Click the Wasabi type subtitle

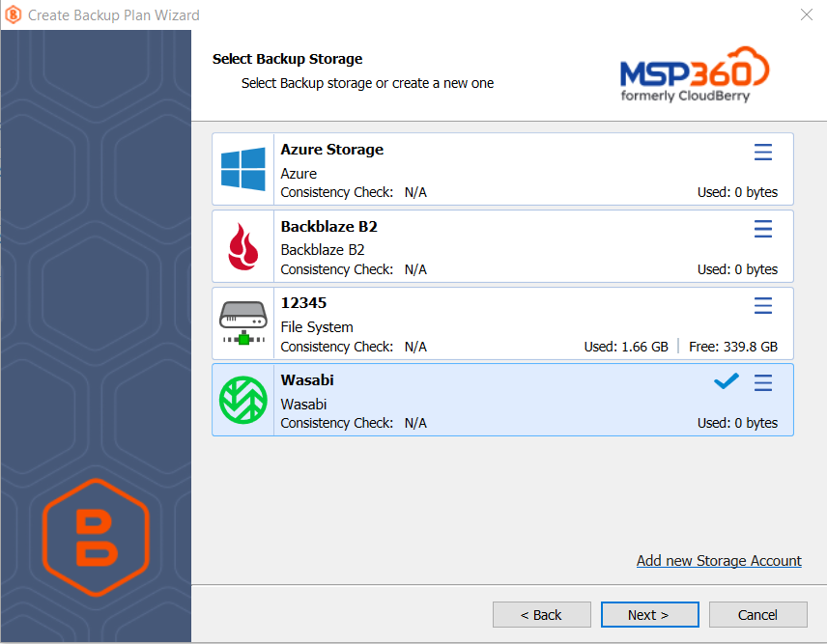coord(303,405)
